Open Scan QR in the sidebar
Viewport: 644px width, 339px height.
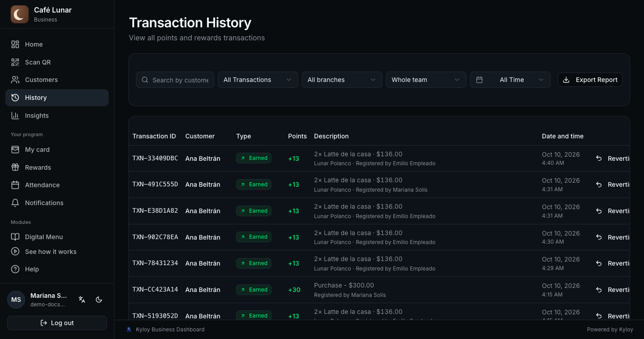57,62
